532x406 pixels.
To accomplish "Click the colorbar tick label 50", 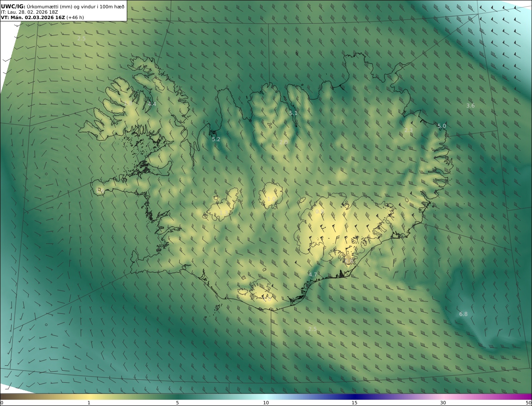I will 529,403.
